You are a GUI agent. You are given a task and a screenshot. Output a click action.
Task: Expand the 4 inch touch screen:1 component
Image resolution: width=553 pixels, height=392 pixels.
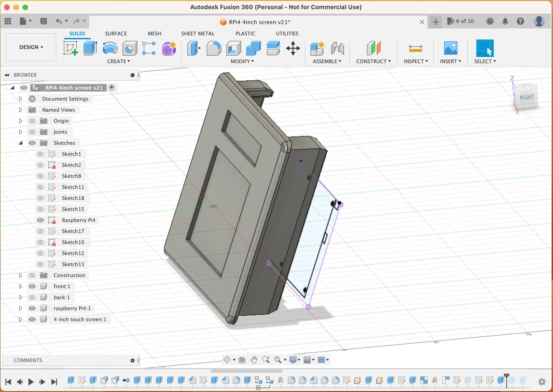tap(20, 319)
